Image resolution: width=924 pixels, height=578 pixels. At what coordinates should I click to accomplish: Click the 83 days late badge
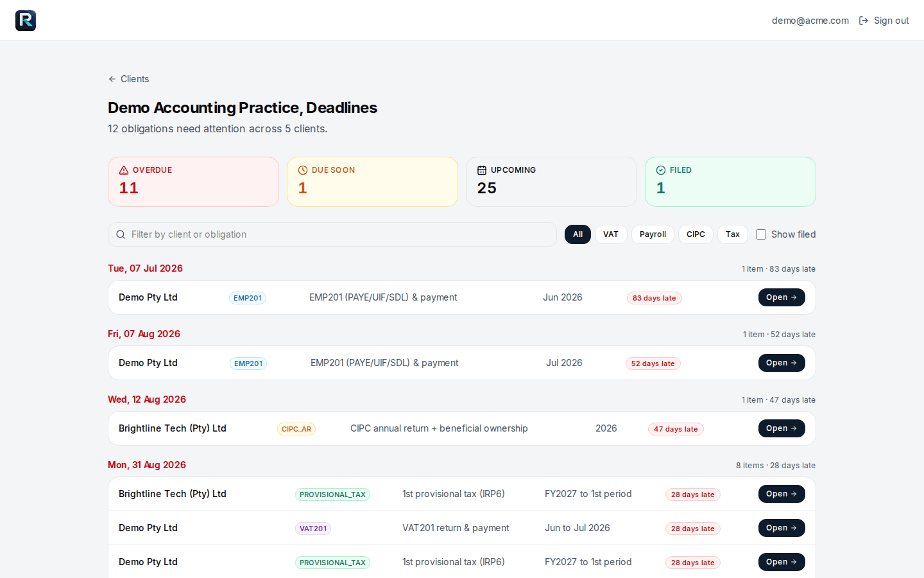pyautogui.click(x=654, y=298)
